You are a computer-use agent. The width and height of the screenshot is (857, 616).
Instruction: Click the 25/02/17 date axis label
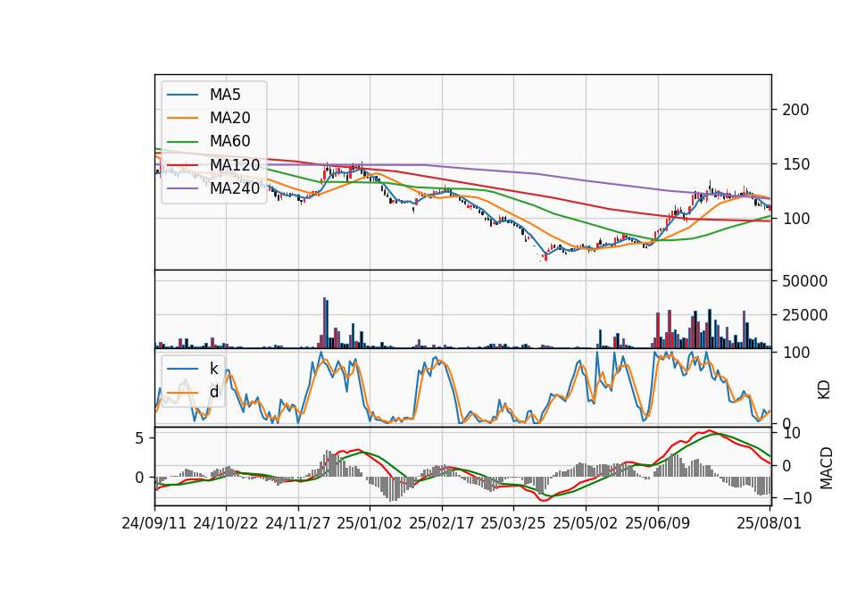[442, 523]
